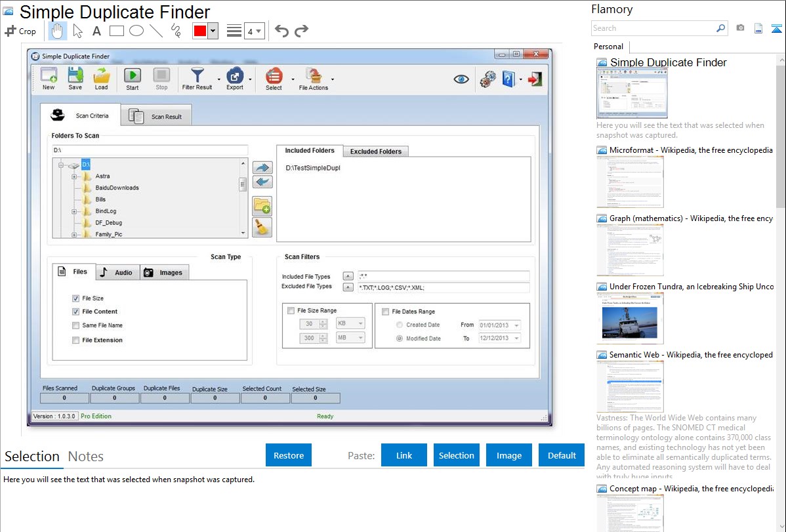Select the straight line tool

[x=156, y=31]
